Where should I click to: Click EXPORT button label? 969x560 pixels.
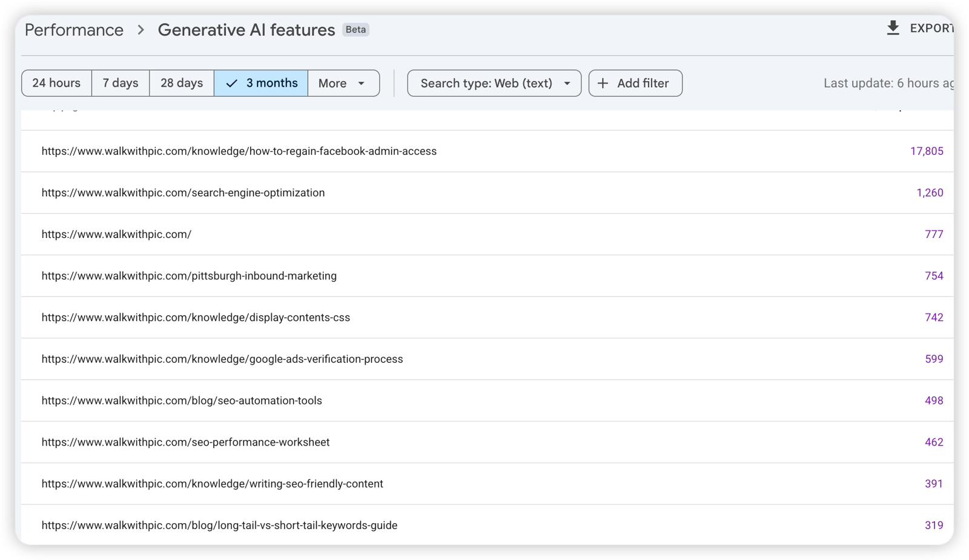click(x=931, y=28)
